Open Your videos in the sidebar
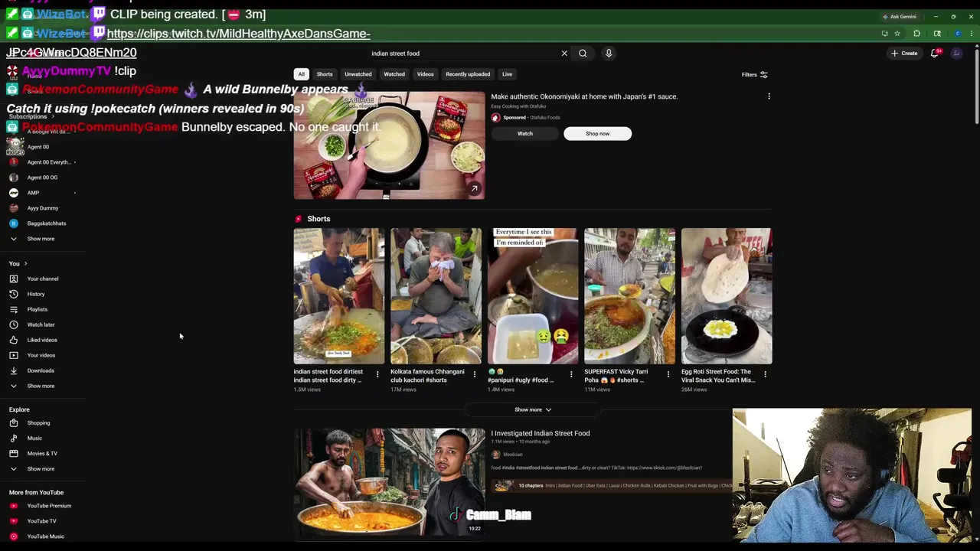This screenshot has height=551, width=980. click(x=41, y=355)
